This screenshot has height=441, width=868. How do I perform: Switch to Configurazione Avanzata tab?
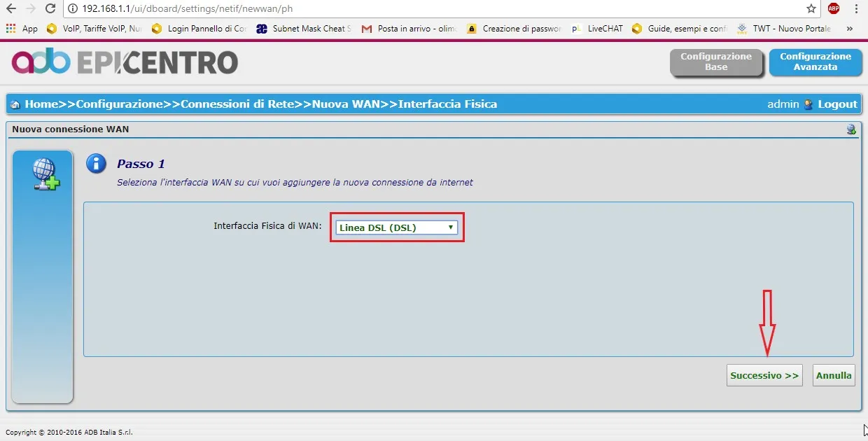pyautogui.click(x=815, y=62)
